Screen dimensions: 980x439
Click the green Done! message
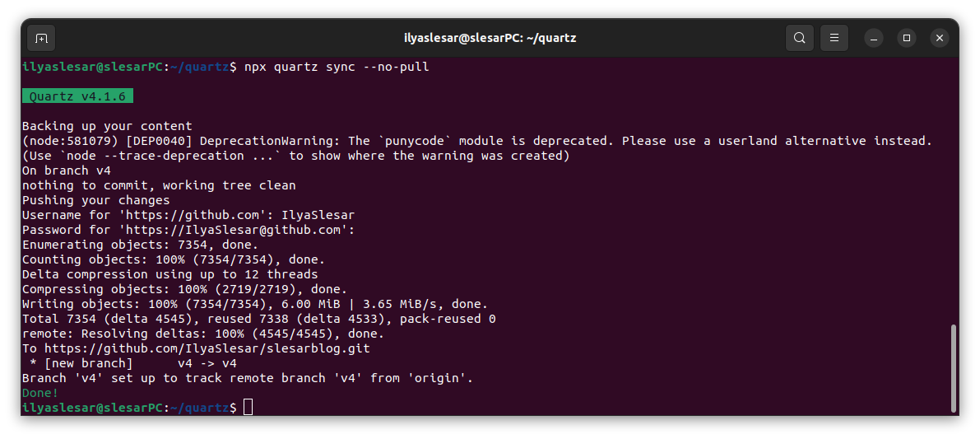(40, 393)
